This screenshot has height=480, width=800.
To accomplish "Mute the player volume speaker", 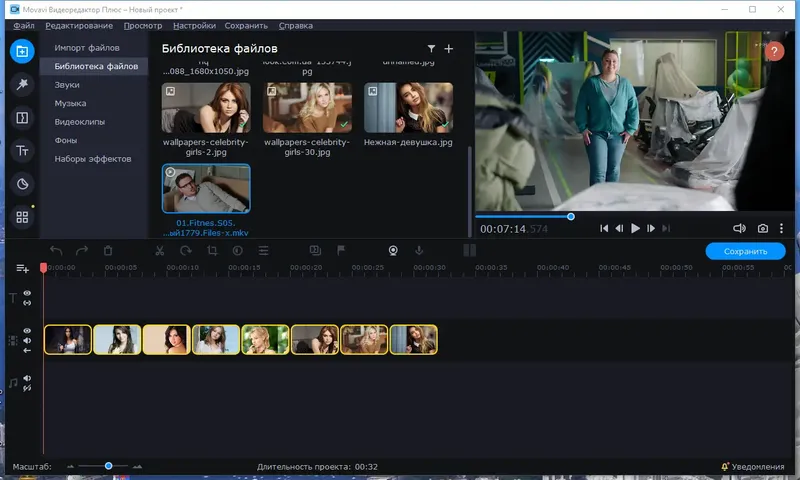I will click(x=739, y=229).
